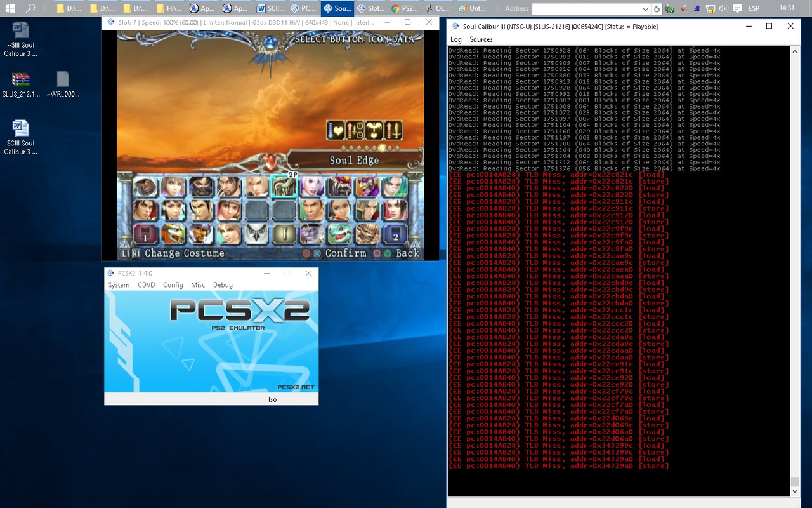Switch to the SCII Word taskbar button
Viewport: 812px width, 508px height.
[271, 8]
